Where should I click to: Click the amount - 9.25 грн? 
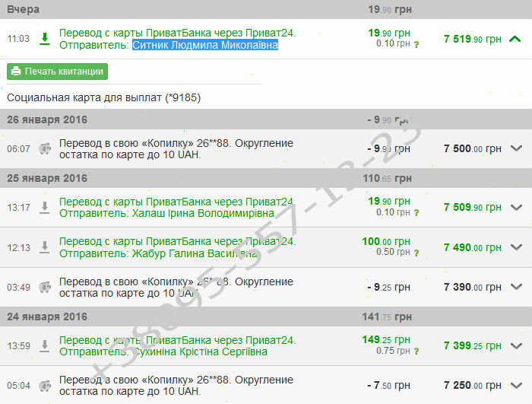pyautogui.click(x=389, y=288)
